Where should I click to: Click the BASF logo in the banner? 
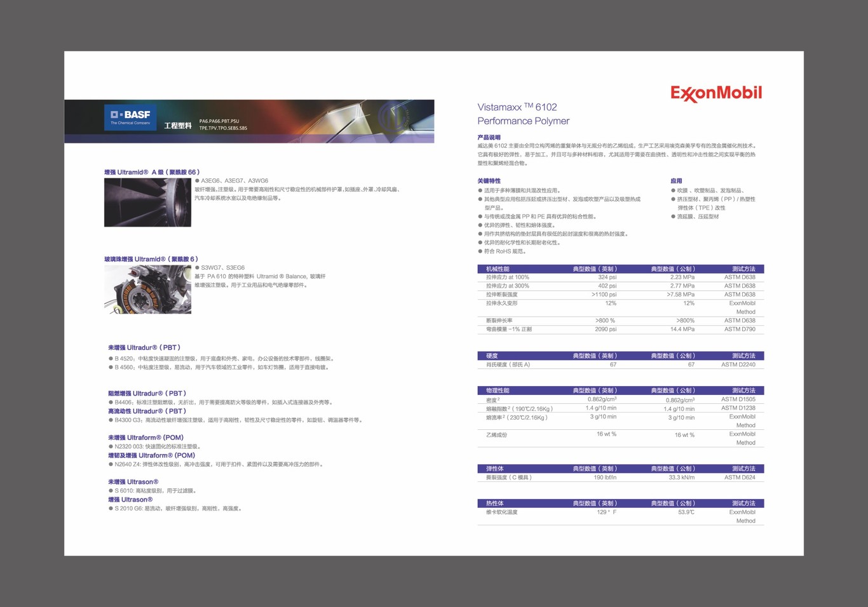pyautogui.click(x=130, y=117)
